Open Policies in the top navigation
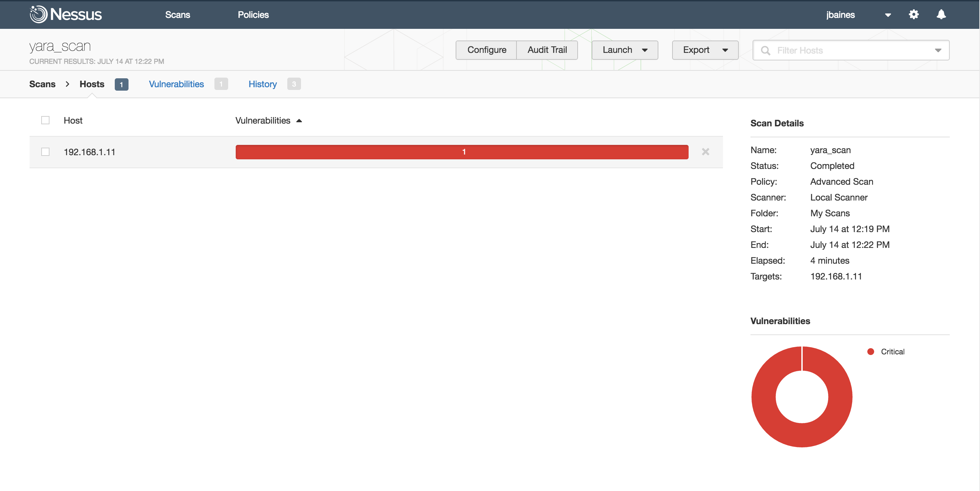Image resolution: width=980 pixels, height=491 pixels. (253, 15)
